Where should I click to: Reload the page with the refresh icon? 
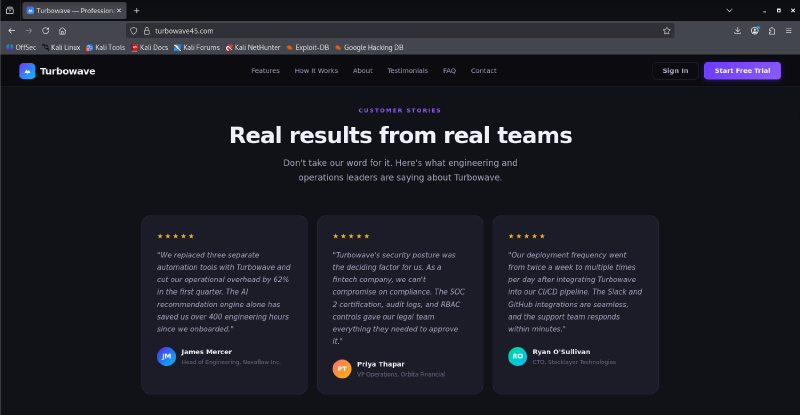tap(45, 31)
